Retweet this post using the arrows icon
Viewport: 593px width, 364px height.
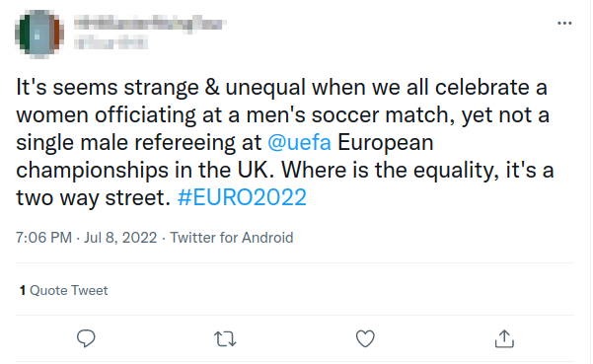(x=225, y=338)
